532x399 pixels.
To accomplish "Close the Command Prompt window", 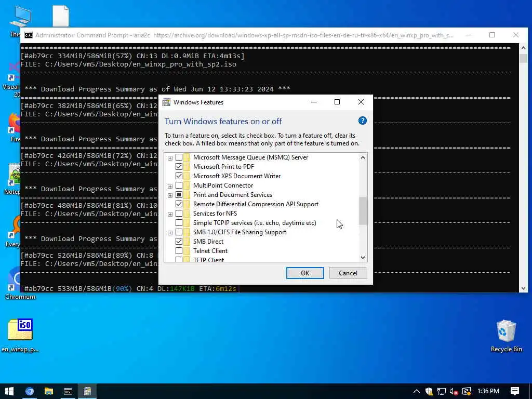I will 516,35.
